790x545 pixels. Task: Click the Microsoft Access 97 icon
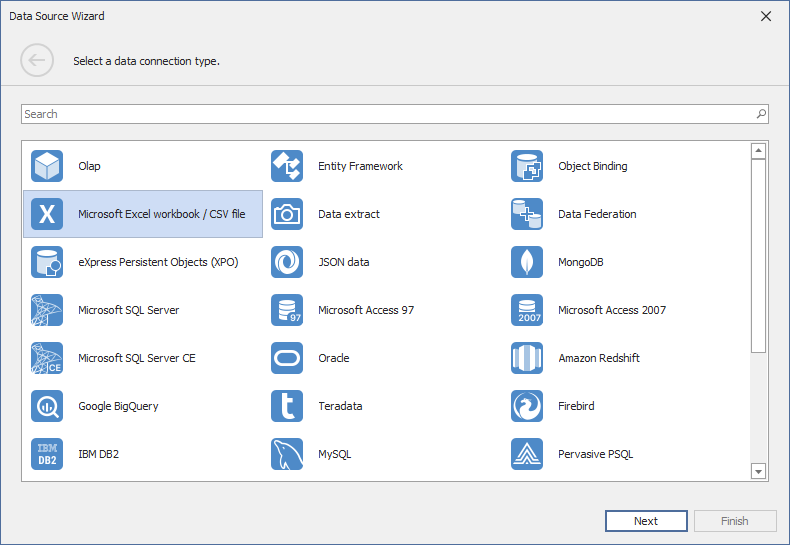(287, 310)
